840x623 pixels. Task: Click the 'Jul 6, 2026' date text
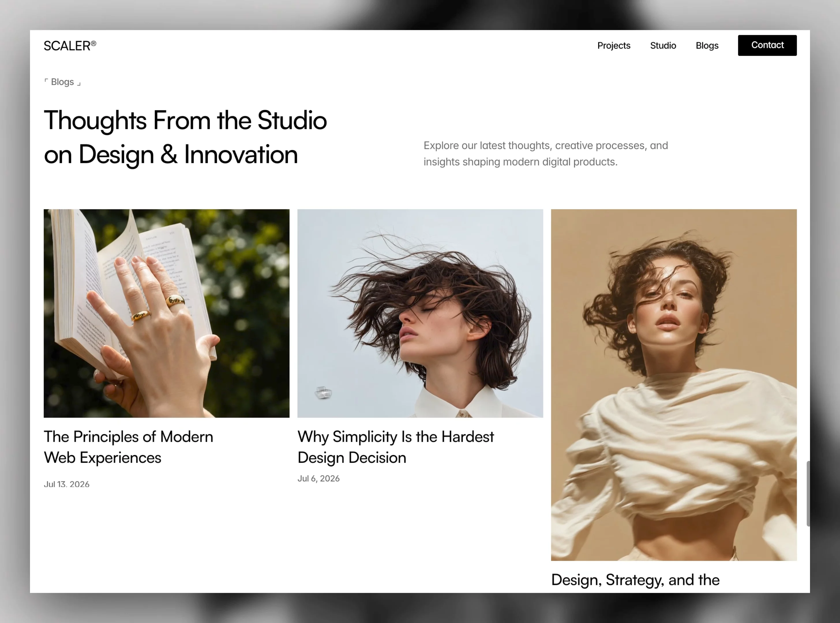pos(318,478)
